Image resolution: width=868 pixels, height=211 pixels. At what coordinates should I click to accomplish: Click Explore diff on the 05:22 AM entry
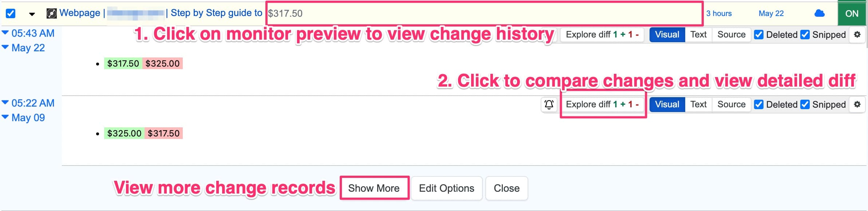coord(602,104)
